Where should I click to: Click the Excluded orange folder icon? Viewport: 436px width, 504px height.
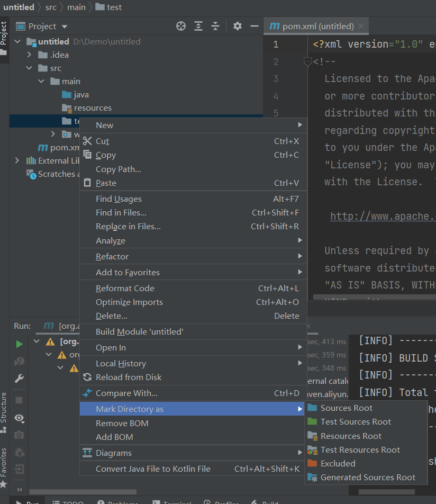pos(312,463)
